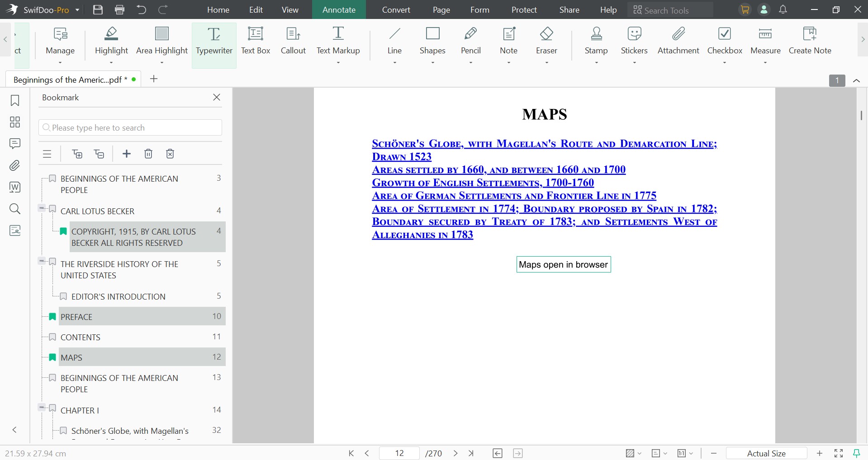Screen dimensions: 868x460
Task: Zoom in with the plus button
Action: [820, 453]
